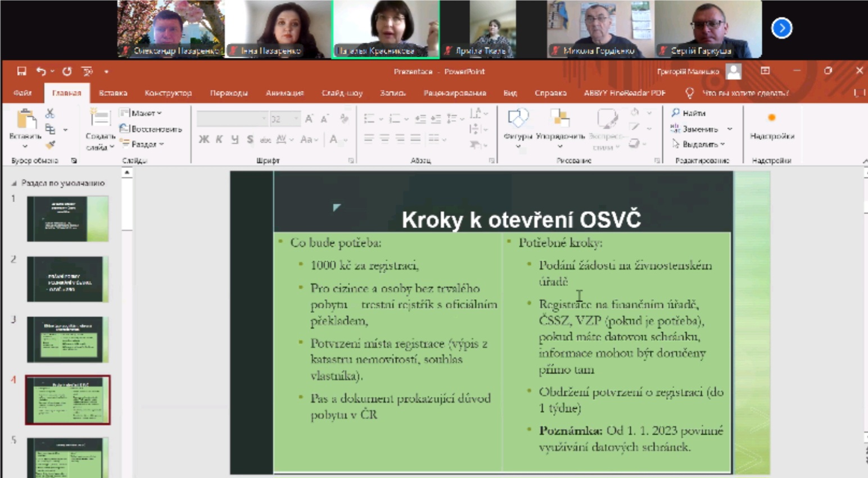Image resolution: width=868 pixels, height=478 pixels.
Task: Open the font size combo box
Action: [284, 119]
